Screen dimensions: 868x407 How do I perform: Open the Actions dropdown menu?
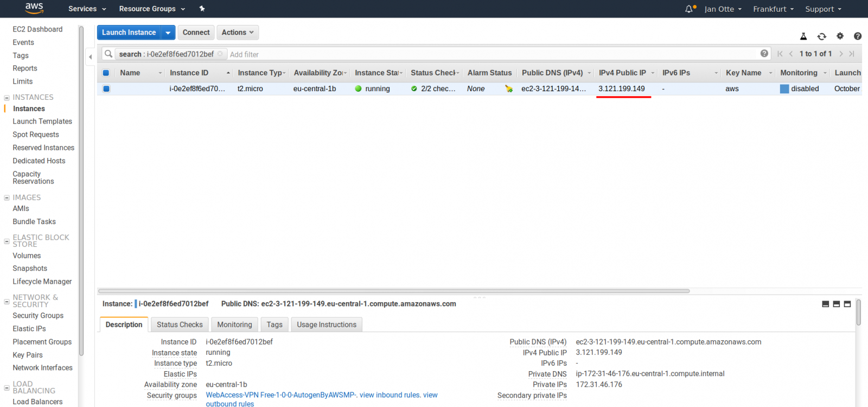[238, 33]
